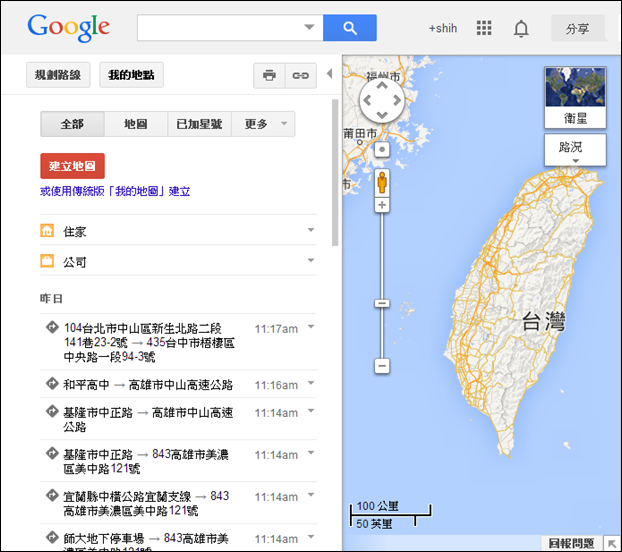Click the side panel vertical scrollbar
622x552 pixels.
point(335,173)
